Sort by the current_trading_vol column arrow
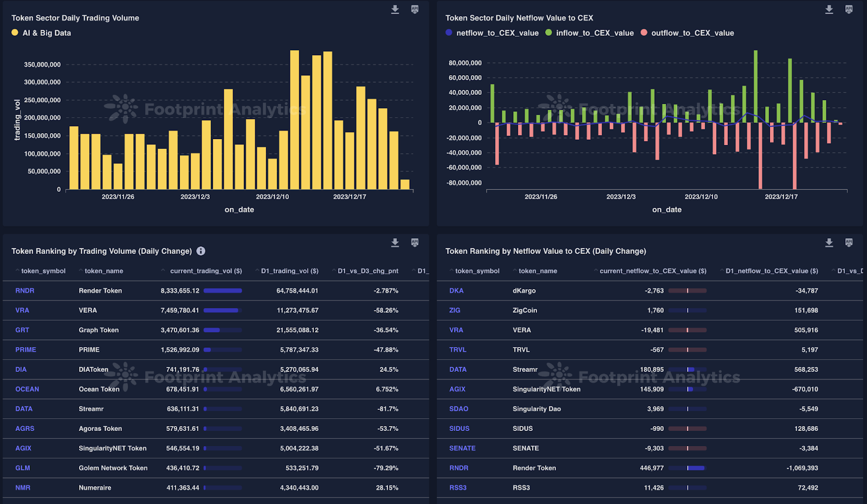The height and width of the screenshot is (504, 867). tap(162, 271)
